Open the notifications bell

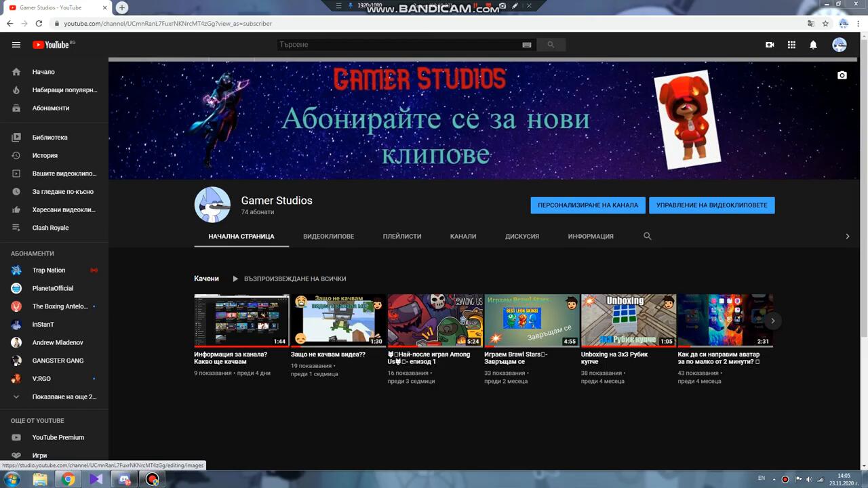813,45
